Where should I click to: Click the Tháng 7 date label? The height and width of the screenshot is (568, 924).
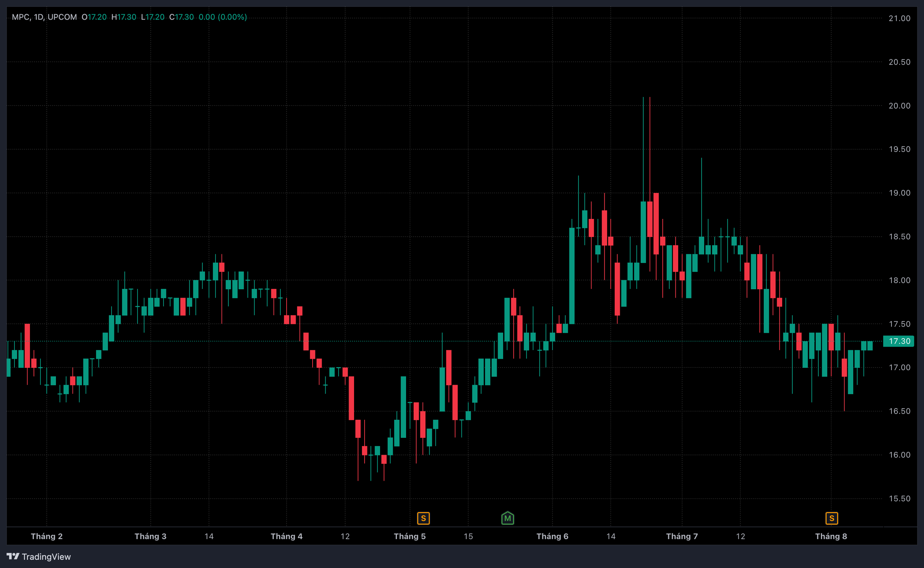tap(682, 536)
